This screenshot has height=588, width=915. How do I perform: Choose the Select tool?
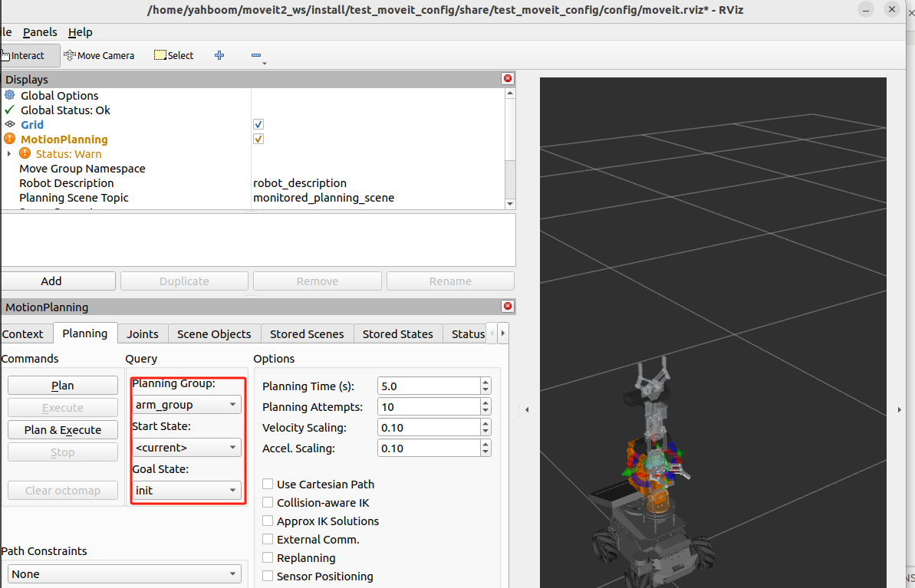coord(173,55)
